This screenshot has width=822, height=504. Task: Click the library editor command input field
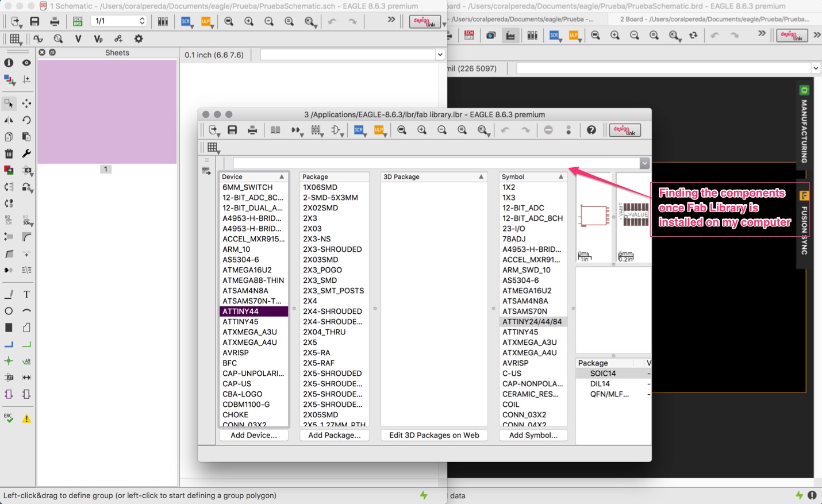click(x=436, y=163)
